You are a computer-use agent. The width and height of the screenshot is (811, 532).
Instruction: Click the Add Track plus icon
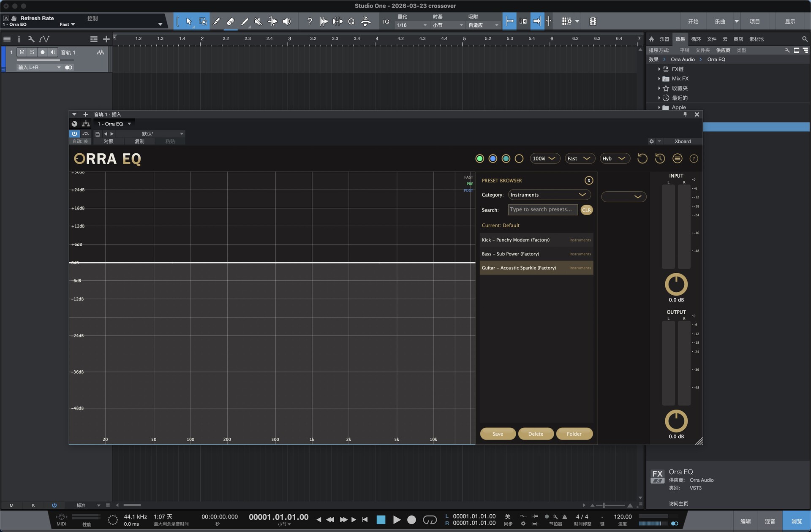tap(106, 39)
